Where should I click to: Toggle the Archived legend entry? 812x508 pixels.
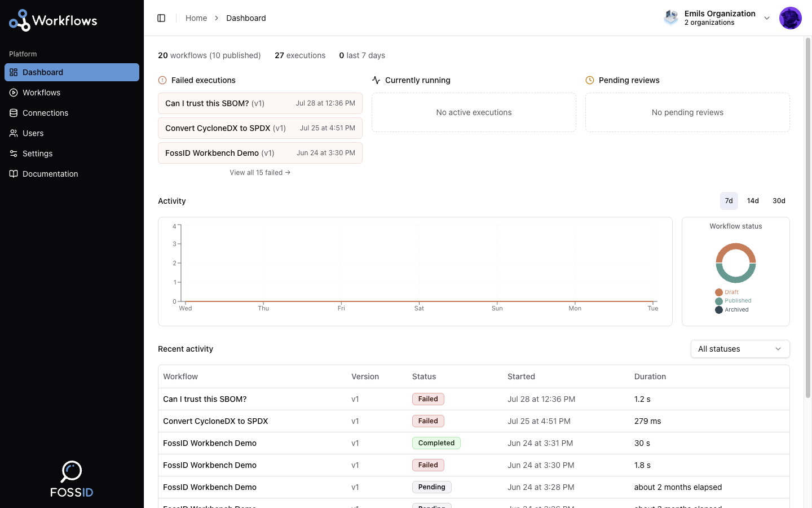pyautogui.click(x=732, y=310)
